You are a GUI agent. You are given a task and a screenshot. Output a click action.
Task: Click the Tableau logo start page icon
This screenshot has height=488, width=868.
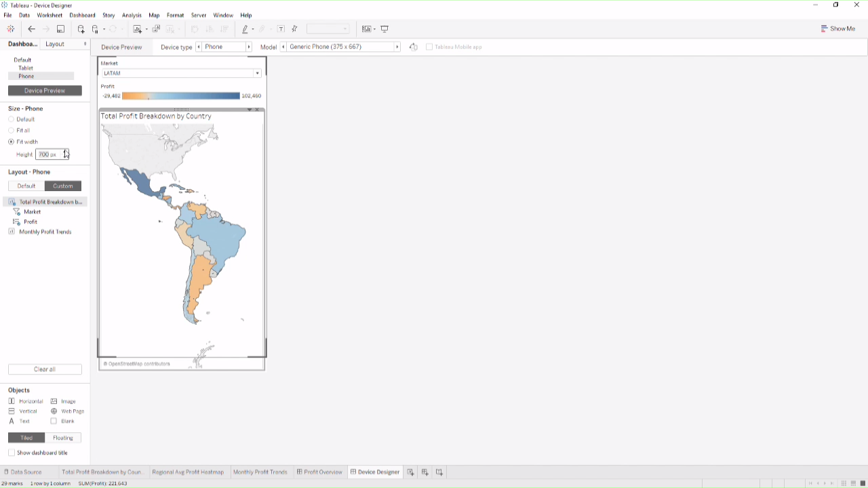point(11,29)
